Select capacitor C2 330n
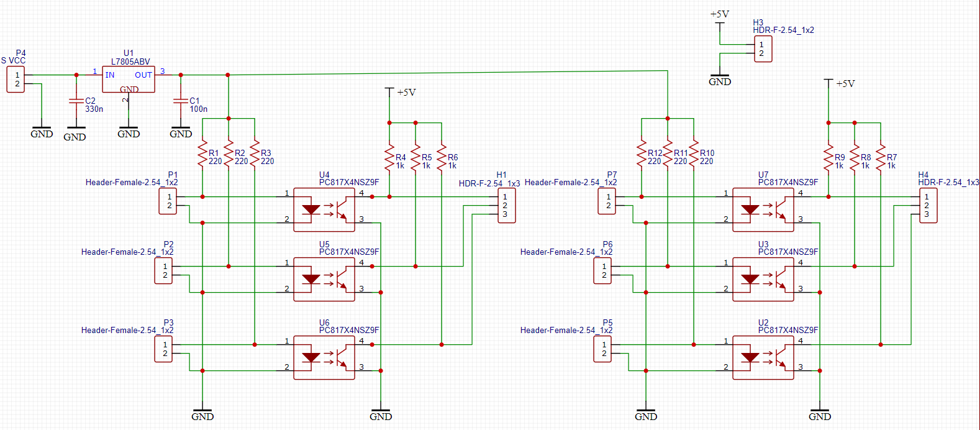The width and height of the screenshot is (980, 430). point(76,101)
